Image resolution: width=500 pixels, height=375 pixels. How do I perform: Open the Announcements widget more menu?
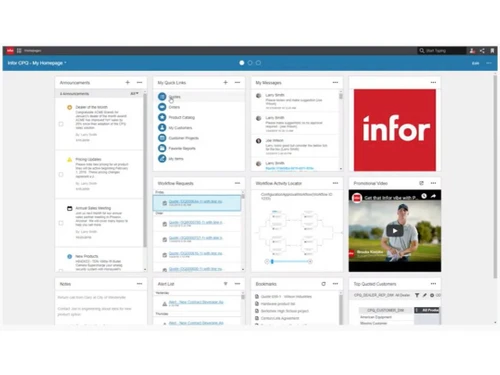139,82
